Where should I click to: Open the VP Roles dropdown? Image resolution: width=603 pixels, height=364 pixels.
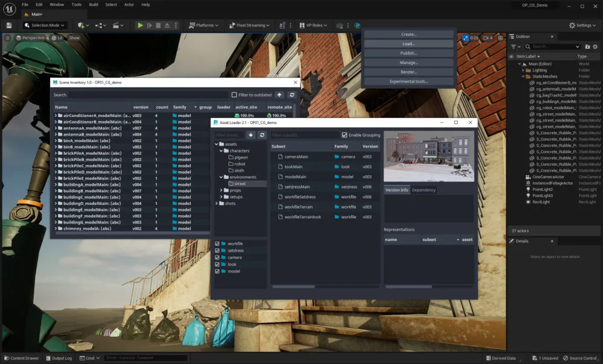click(313, 25)
